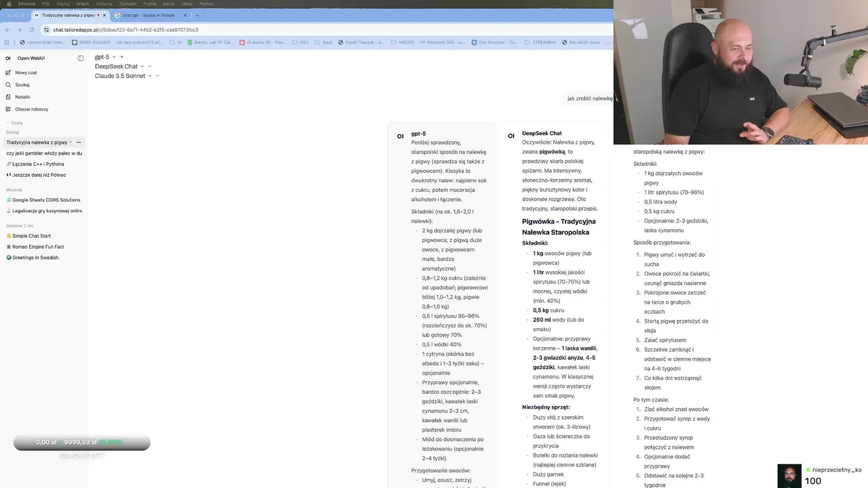The image size is (868, 488).
Task: Open the Zakładki menu
Action: 127,3
